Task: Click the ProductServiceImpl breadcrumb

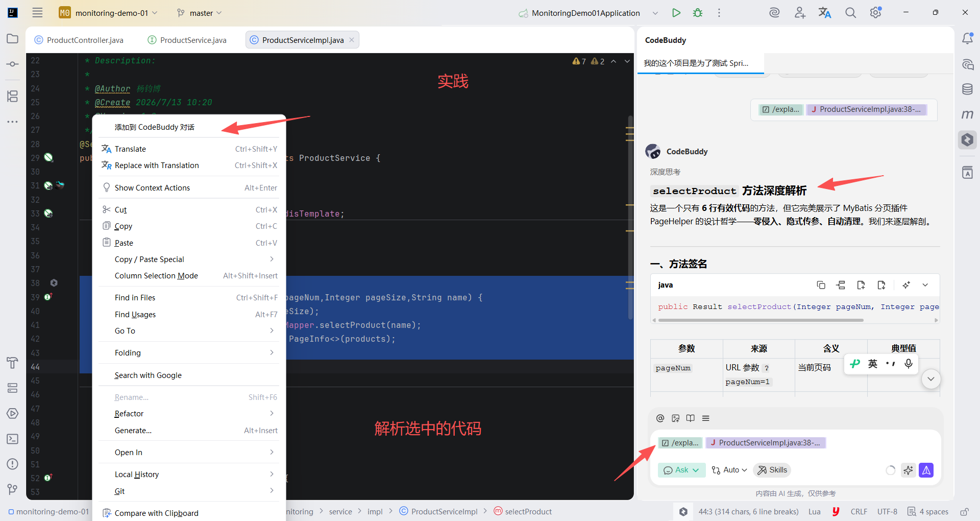Action: [x=439, y=512]
